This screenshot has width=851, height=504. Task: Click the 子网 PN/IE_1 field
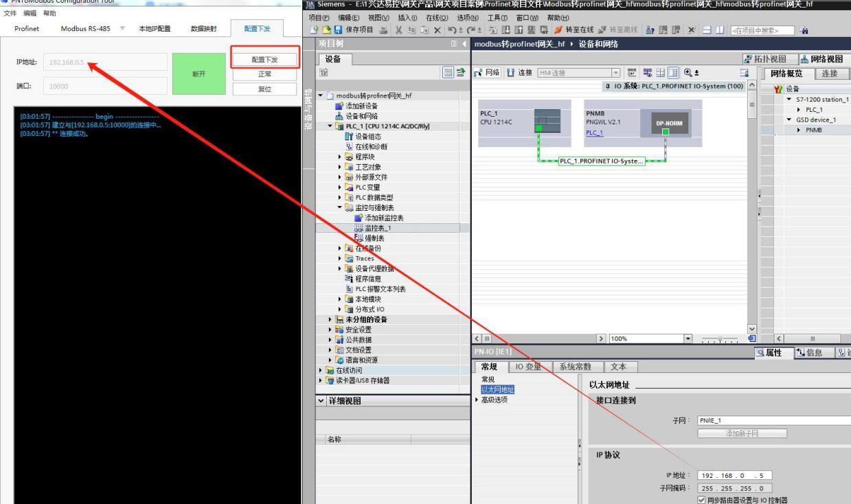pos(774,420)
